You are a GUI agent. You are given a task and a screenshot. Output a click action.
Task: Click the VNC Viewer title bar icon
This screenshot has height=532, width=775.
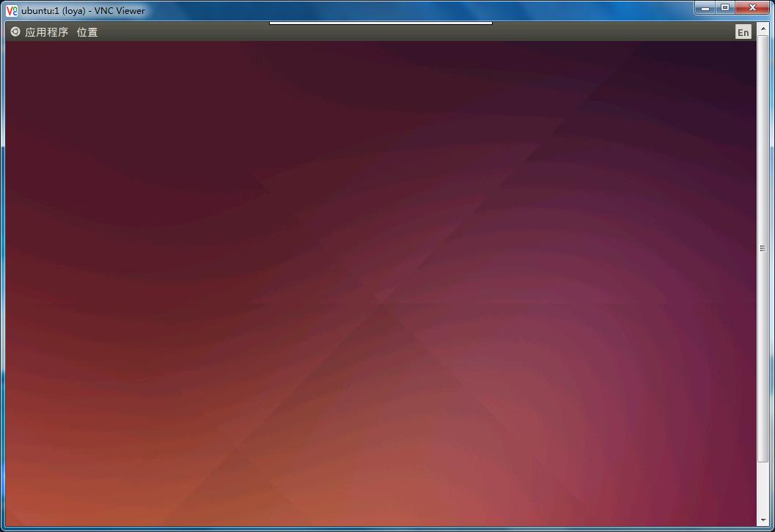[11, 10]
